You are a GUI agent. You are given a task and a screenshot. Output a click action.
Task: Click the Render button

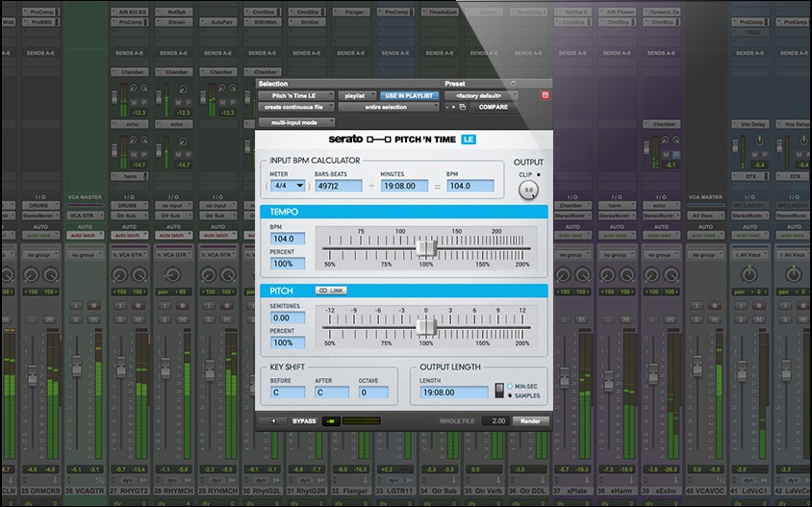point(530,420)
